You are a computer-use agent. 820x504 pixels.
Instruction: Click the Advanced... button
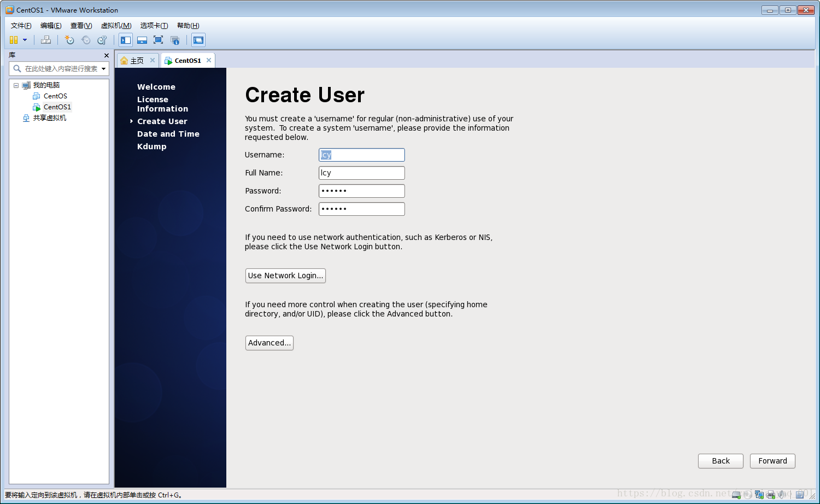coord(270,343)
